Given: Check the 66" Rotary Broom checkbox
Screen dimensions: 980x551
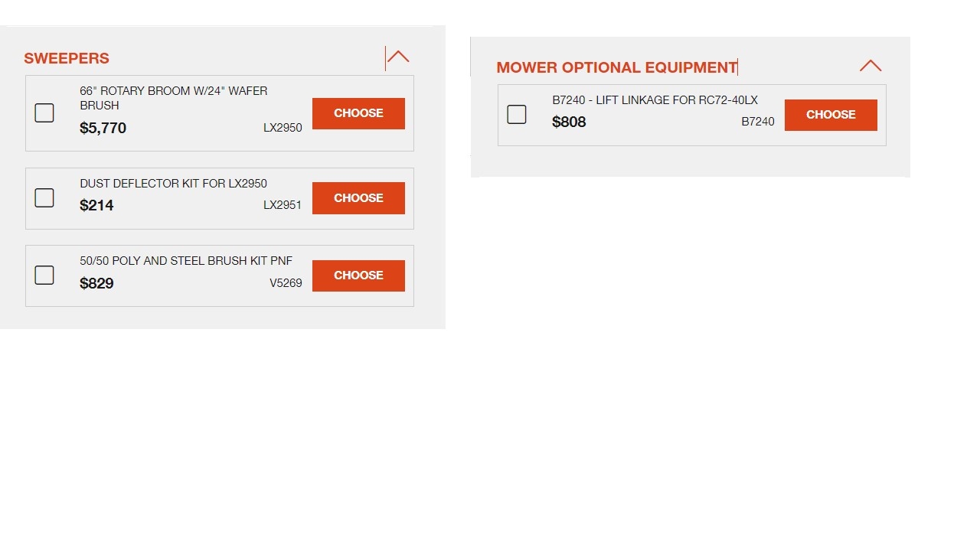Looking at the screenshot, I should click(x=44, y=113).
